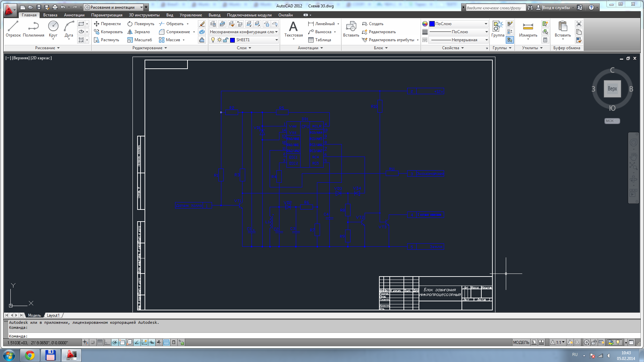The width and height of the screenshot is (644, 362).
Task: Click the Растянуть (Stretch) tool
Action: pyautogui.click(x=106, y=40)
